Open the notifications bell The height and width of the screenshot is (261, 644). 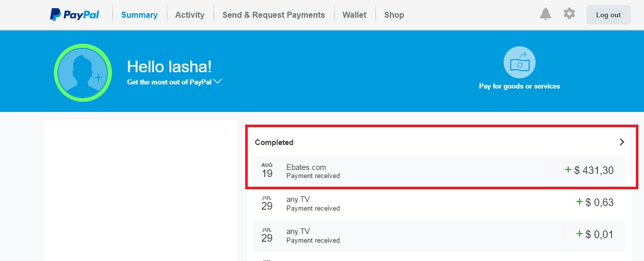tap(545, 14)
